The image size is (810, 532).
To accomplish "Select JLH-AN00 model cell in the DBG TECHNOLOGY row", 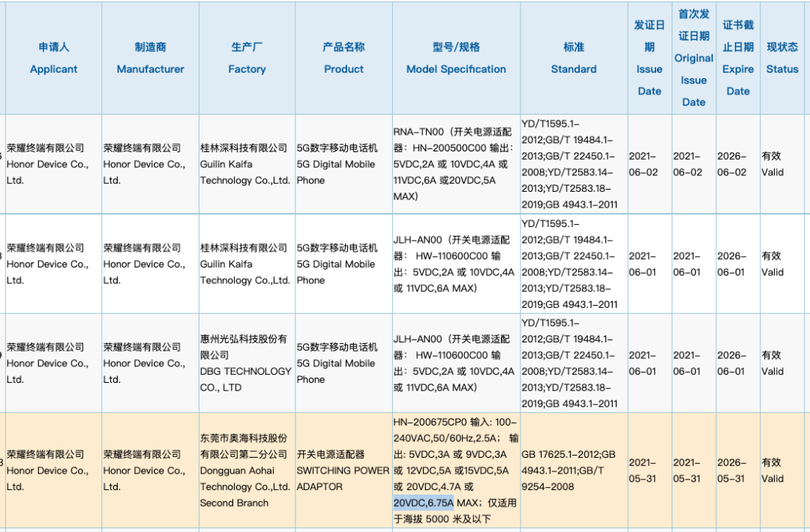I will (x=456, y=363).
